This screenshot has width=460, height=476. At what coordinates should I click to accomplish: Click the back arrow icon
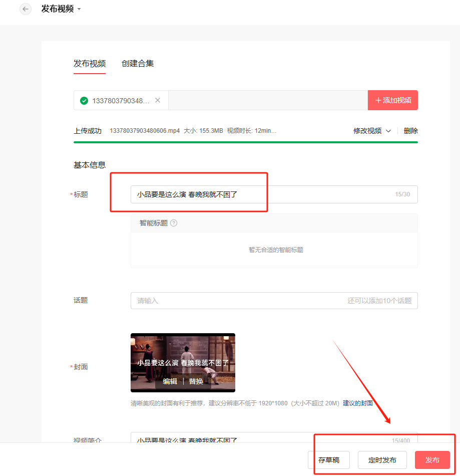click(x=26, y=9)
